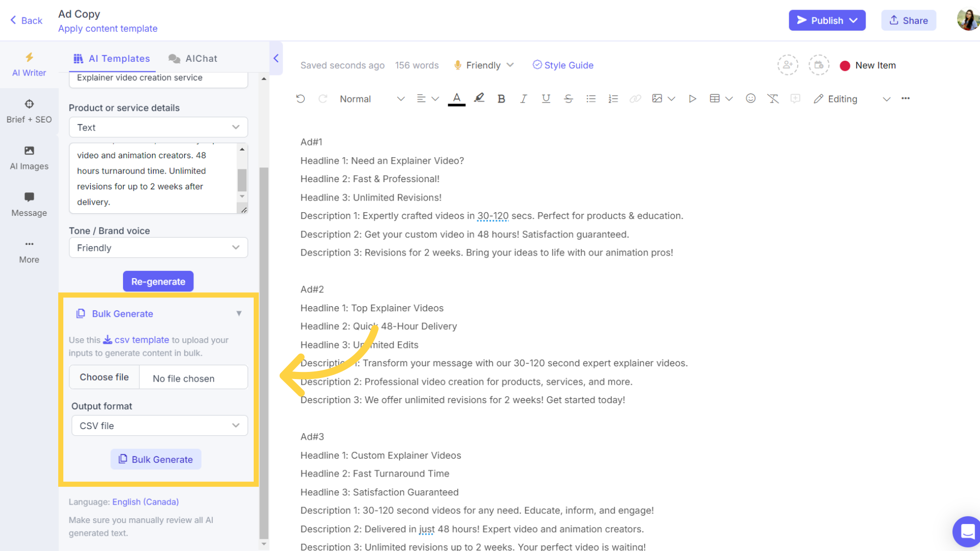Select the AI Templates tab
This screenshot has width=980, height=551.
[112, 59]
